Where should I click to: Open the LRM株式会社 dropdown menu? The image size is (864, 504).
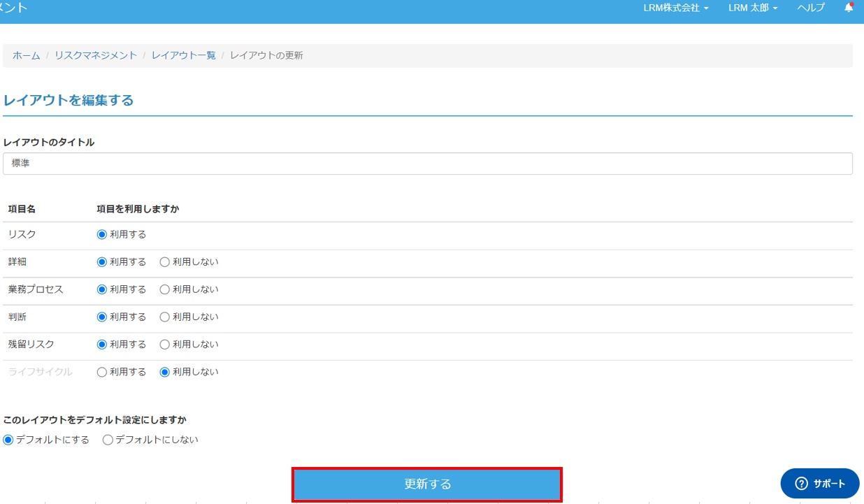point(676,8)
